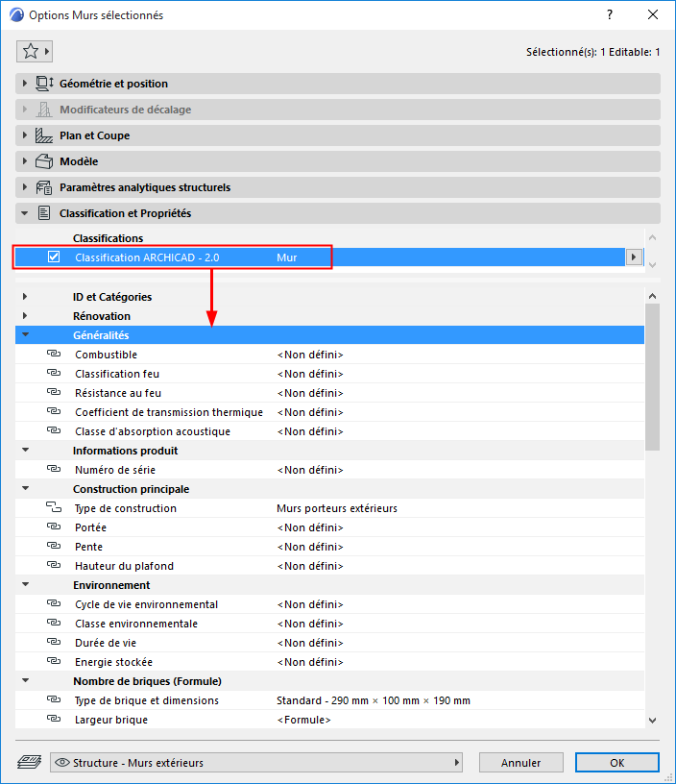Click the Mur classification value

click(287, 257)
